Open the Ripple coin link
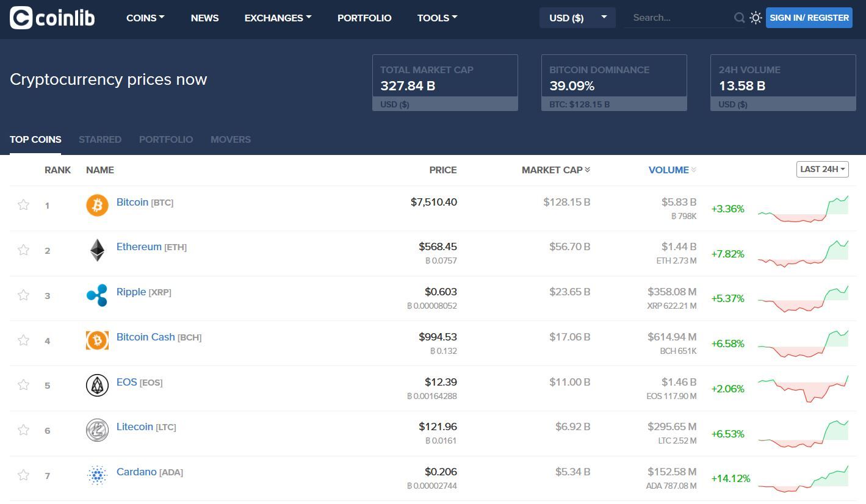Screen dimensions: 866x504 click(x=131, y=292)
